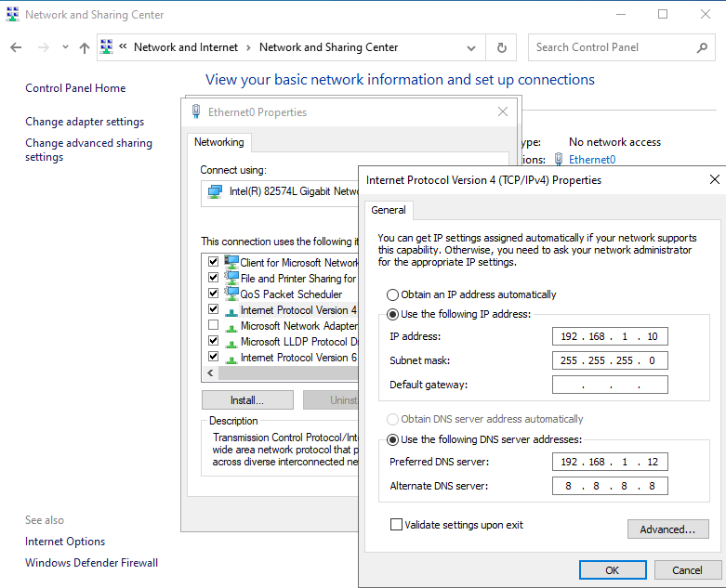Maximize the Network and Sharing Center window
This screenshot has width=726, height=588.
663,14
